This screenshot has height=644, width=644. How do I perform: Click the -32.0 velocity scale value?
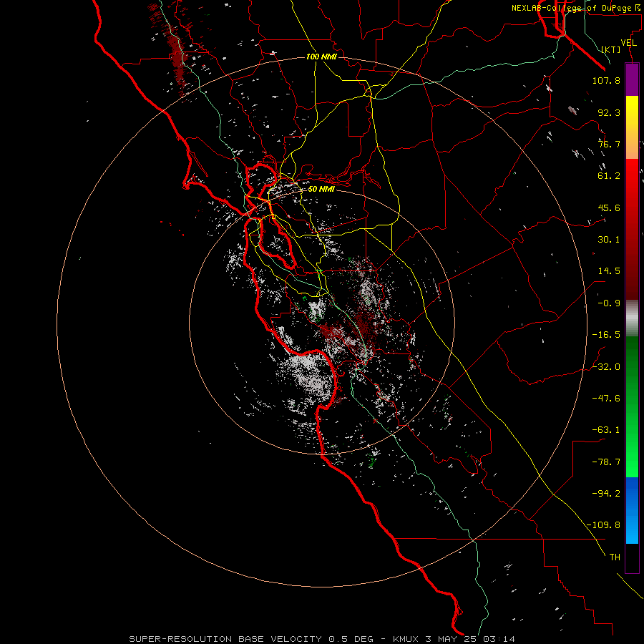[606, 367]
